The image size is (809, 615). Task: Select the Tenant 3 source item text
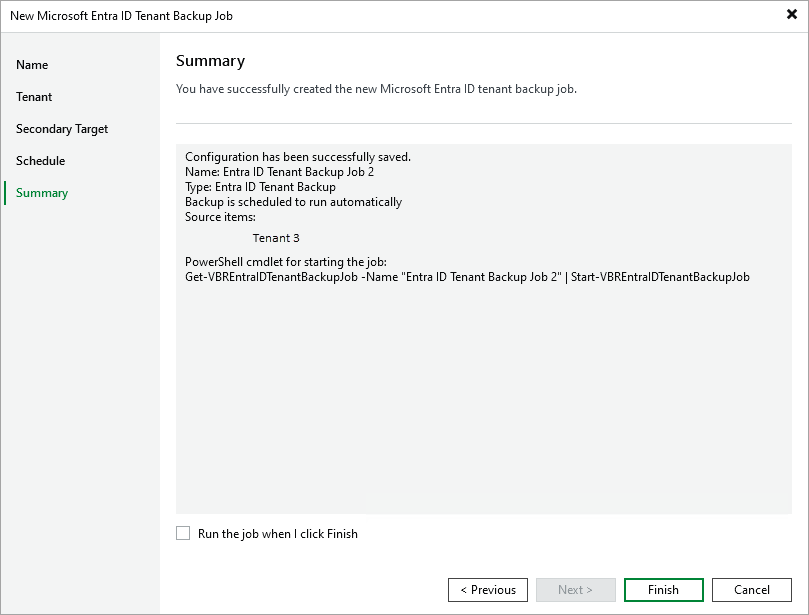276,237
